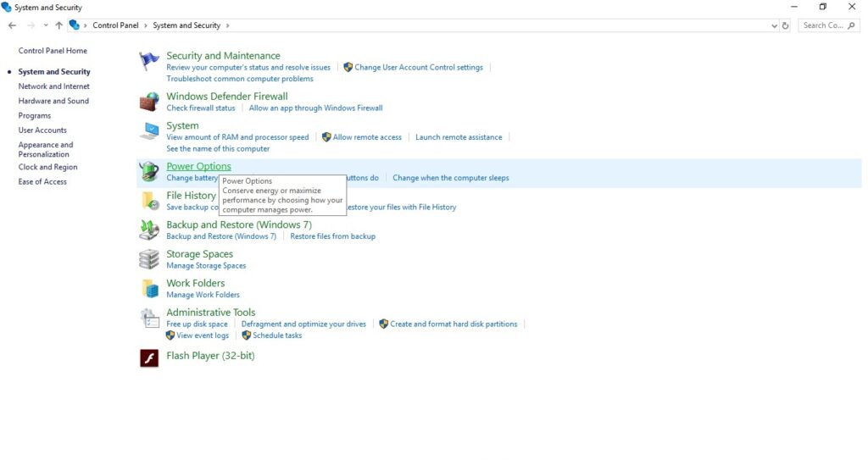This screenshot has height=460, width=868.
Task: Click the System computer monitor icon
Action: [x=149, y=131]
